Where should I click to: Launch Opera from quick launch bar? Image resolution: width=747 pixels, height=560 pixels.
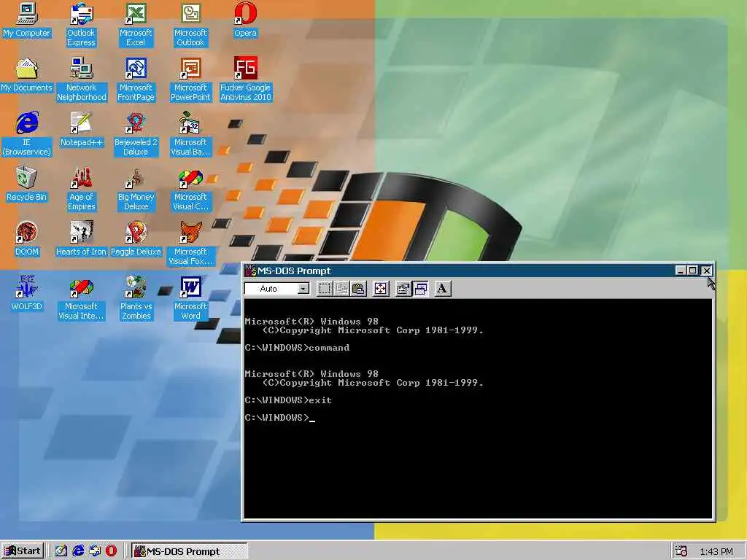(x=111, y=551)
